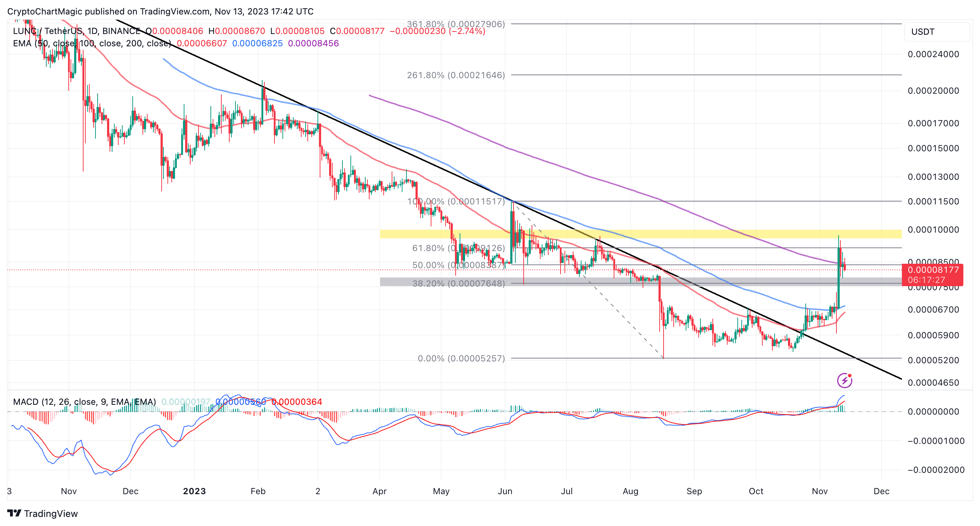Viewport: 980px width, 526px height.
Task: Click the Nov label right of Oct
Action: pyautogui.click(x=819, y=491)
